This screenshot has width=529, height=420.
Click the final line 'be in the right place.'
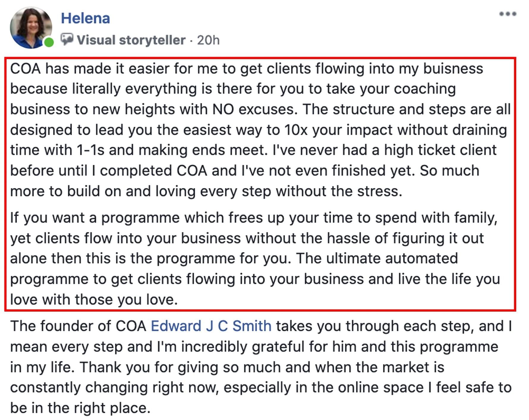(x=80, y=408)
